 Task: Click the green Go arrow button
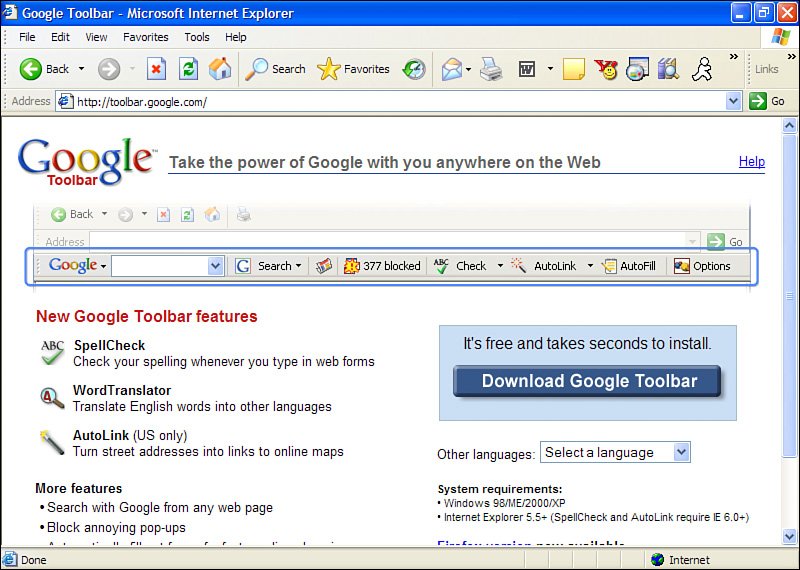pyautogui.click(x=758, y=101)
